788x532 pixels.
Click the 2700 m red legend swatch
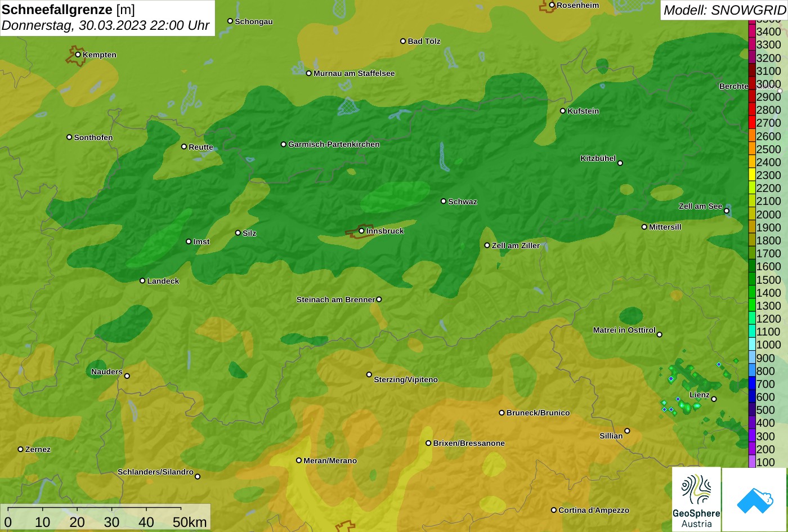pyautogui.click(x=752, y=123)
